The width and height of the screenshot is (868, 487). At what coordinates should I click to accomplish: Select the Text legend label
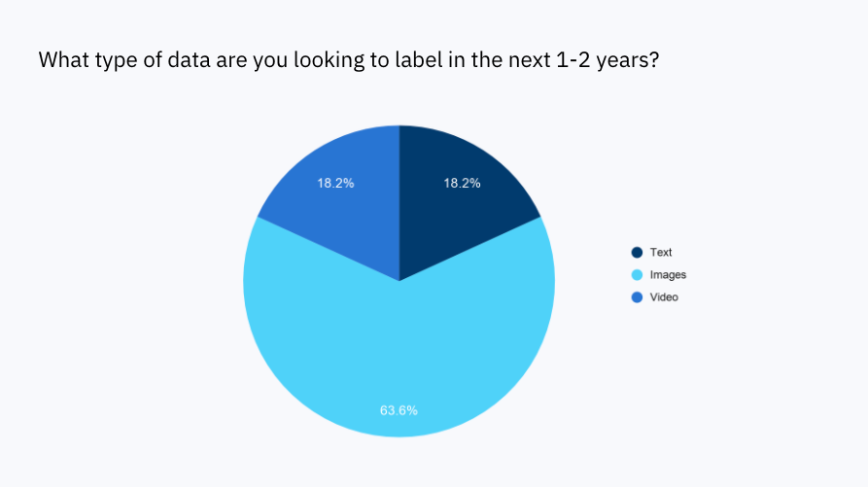coord(660,253)
